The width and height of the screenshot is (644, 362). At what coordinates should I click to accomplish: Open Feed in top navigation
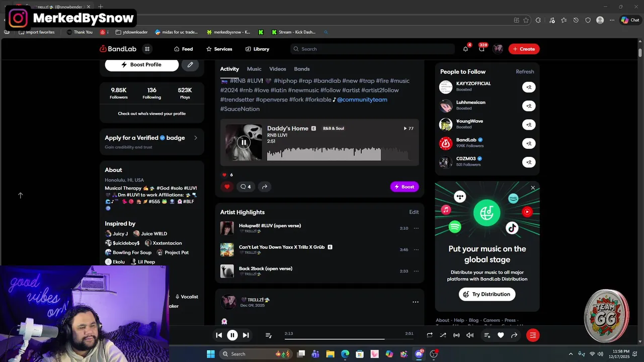184,49
